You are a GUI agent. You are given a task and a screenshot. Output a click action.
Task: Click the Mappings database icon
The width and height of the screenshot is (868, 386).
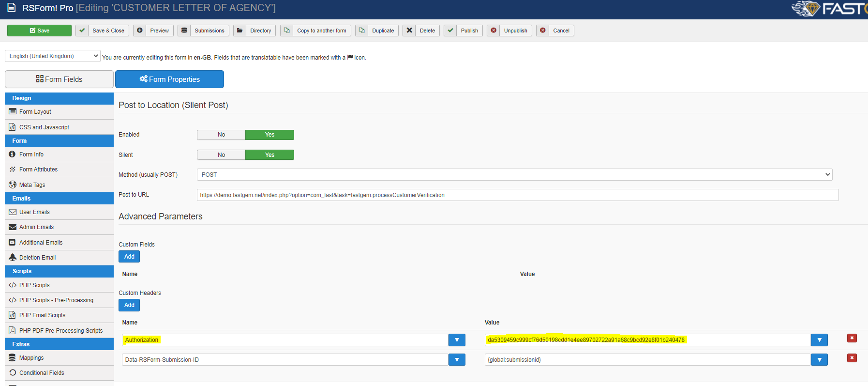coord(13,357)
